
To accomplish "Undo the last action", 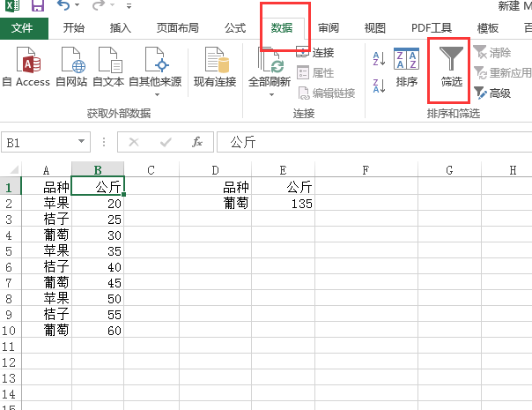I will (x=63, y=5).
